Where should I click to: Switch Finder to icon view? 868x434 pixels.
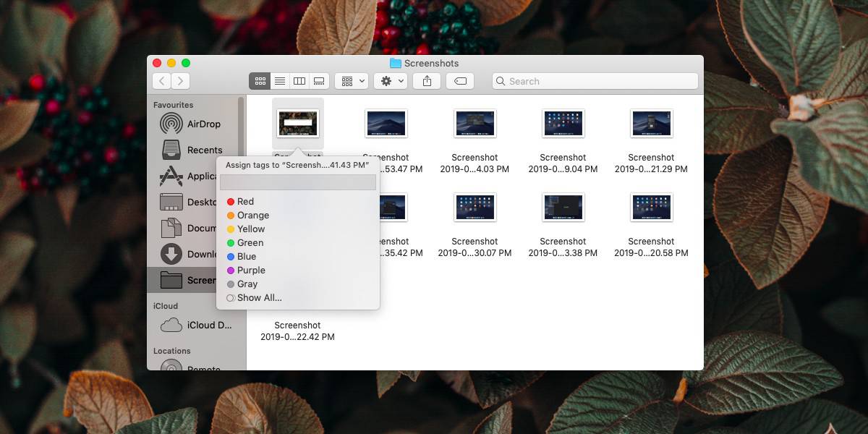260,81
